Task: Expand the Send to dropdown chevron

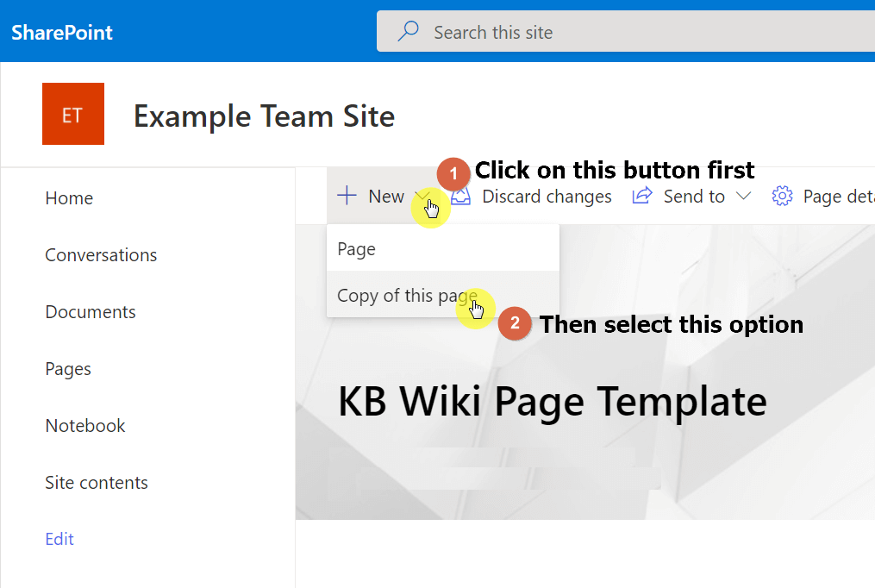Action: (743, 196)
